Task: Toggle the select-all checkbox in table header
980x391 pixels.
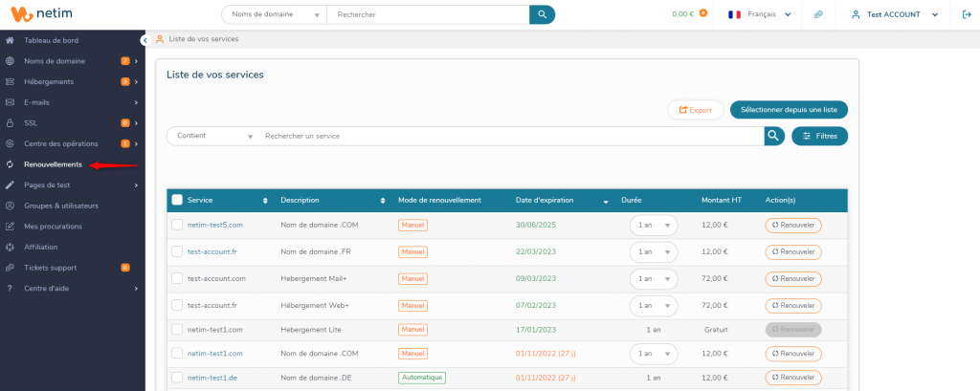Action: tap(177, 200)
